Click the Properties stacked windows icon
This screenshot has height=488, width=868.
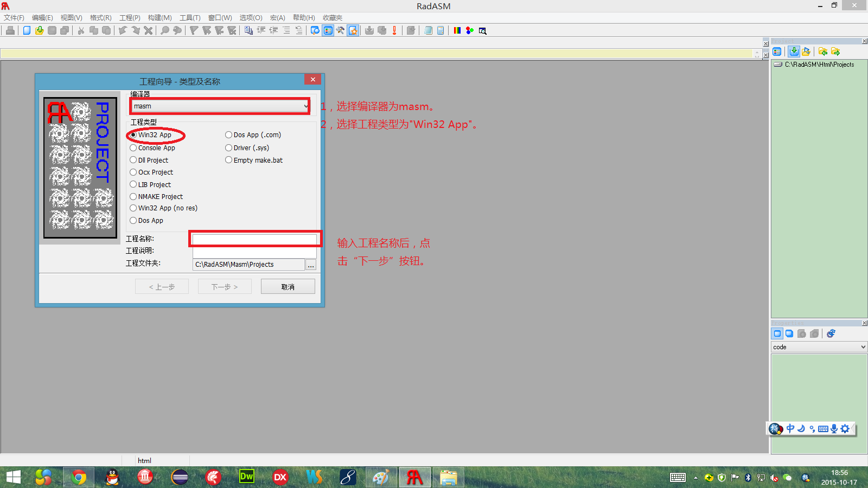coord(789,333)
